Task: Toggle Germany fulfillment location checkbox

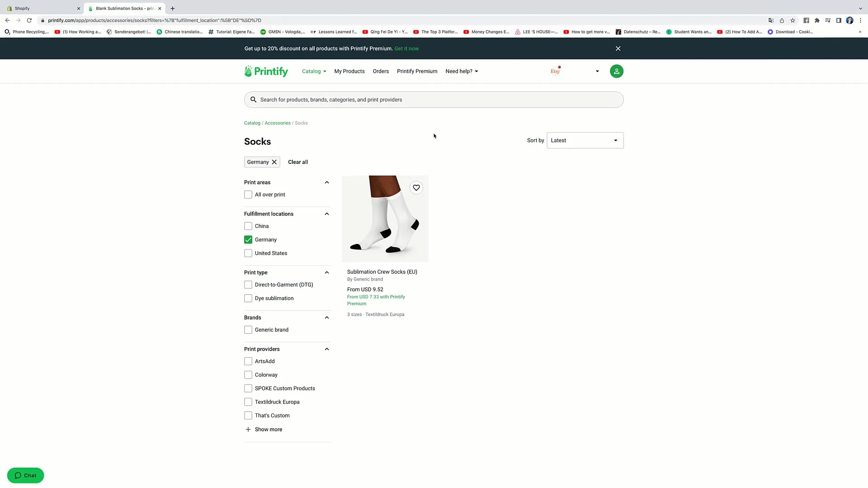Action: pos(248,239)
